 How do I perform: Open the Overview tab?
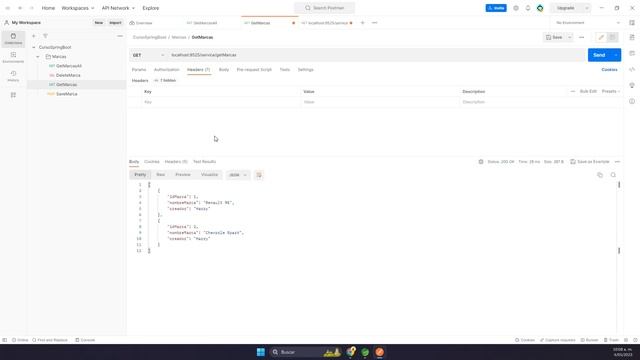coord(141,23)
